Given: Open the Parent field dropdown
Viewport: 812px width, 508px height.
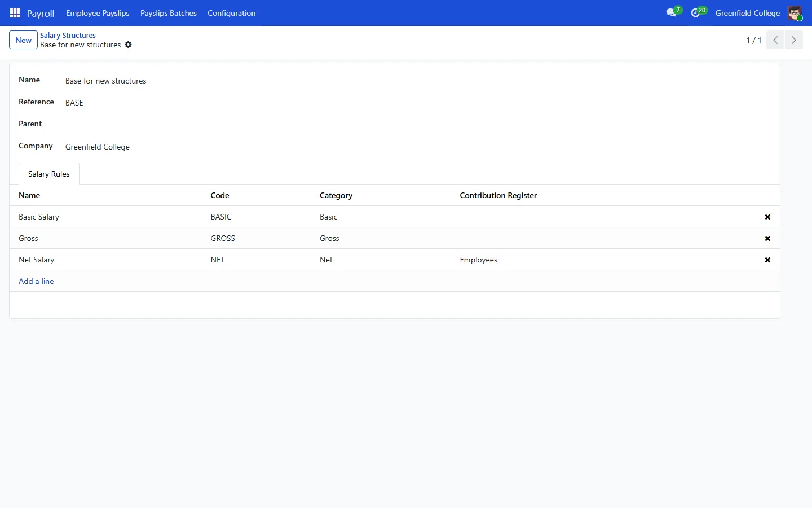Looking at the screenshot, I should pos(418,124).
